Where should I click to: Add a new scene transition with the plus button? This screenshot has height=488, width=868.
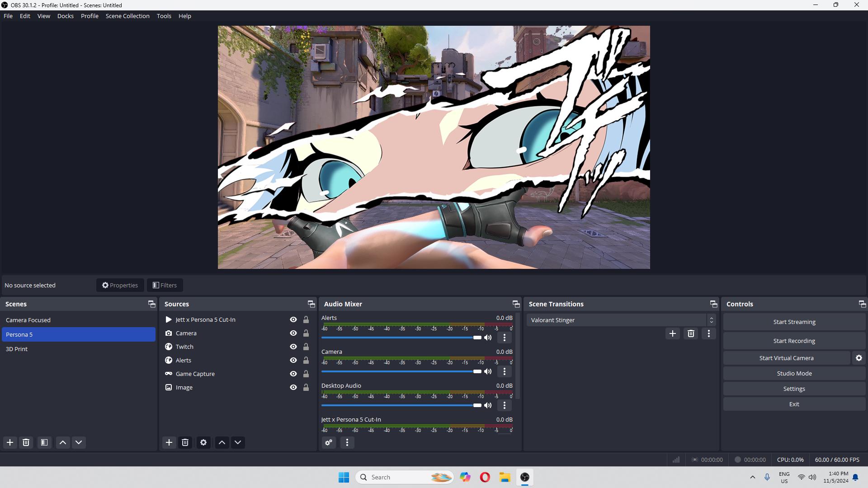click(x=673, y=333)
